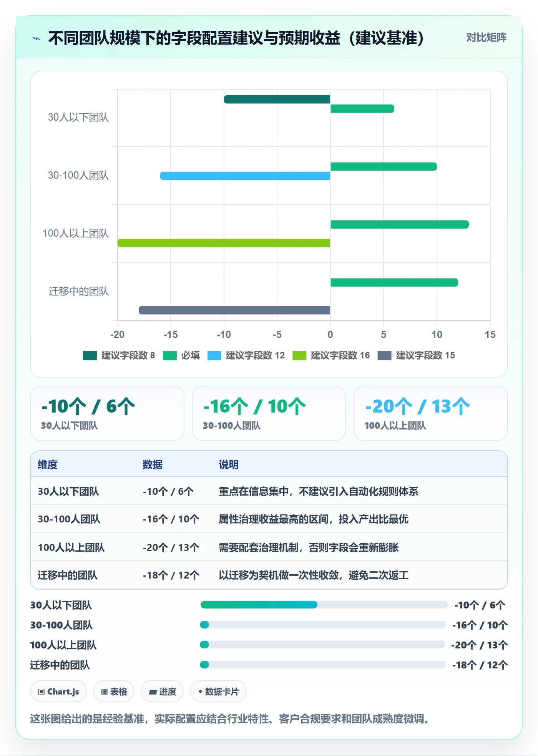Toggle legend entry 建议字段数 15
Image resolution: width=538 pixels, height=756 pixels.
coord(416,356)
